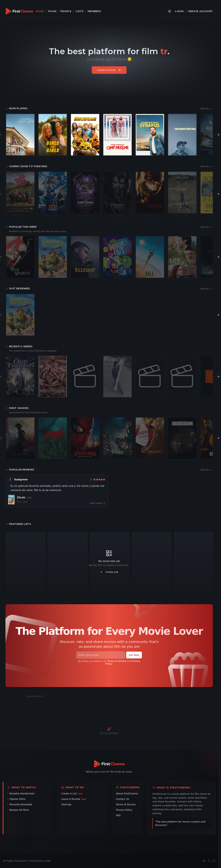221x868 pixels.
Task: Click the Terms of Service link under email form
Action: click(117, 661)
